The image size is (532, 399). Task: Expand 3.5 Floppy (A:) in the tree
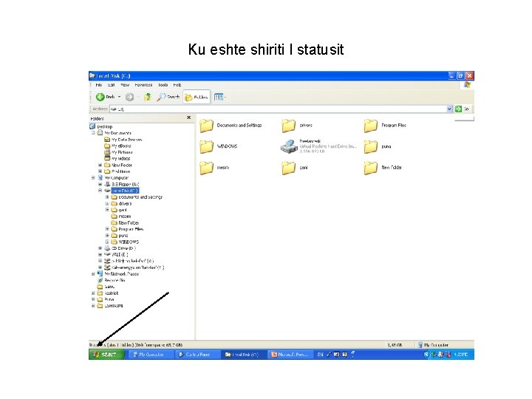(100, 184)
